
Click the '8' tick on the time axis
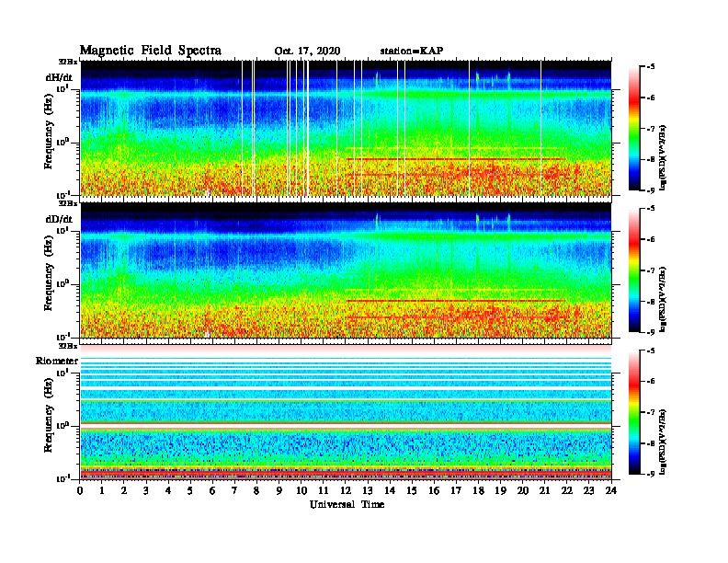pos(256,490)
